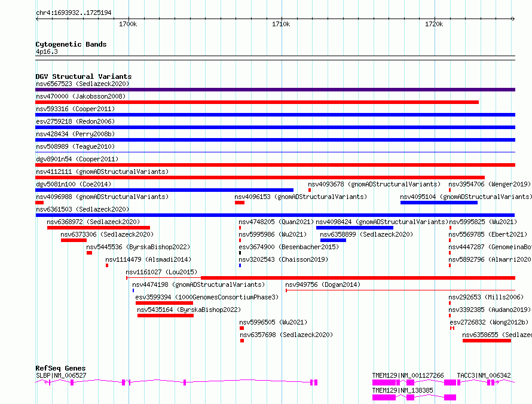Click nsv5995825 (Wu2021) label
Screen dimensions: 532x404
[483, 222]
